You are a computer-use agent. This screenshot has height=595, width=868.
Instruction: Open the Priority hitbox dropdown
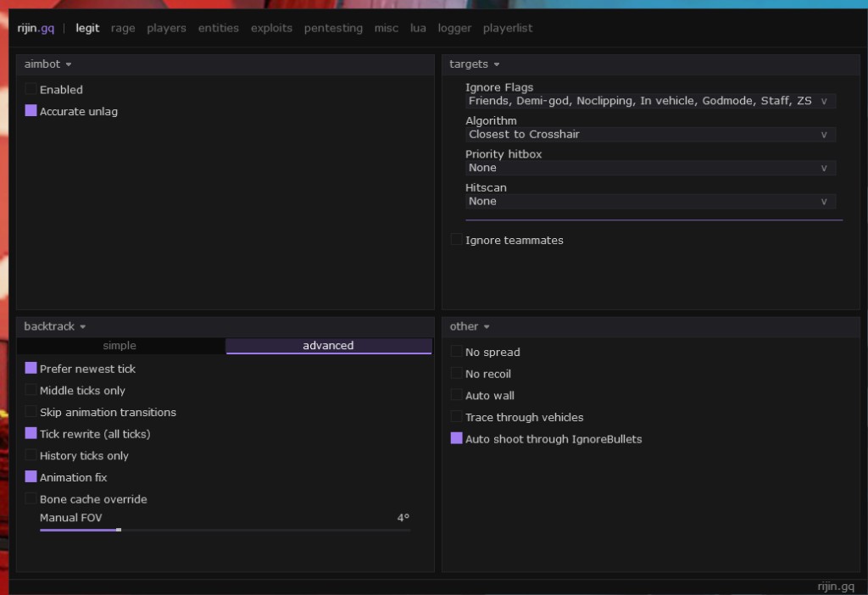point(650,169)
